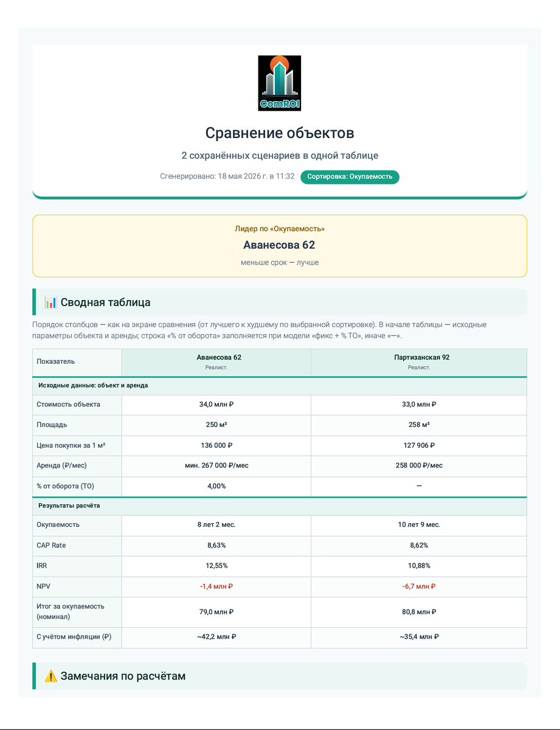
Task: Click the ComROI logo image
Action: click(x=280, y=83)
